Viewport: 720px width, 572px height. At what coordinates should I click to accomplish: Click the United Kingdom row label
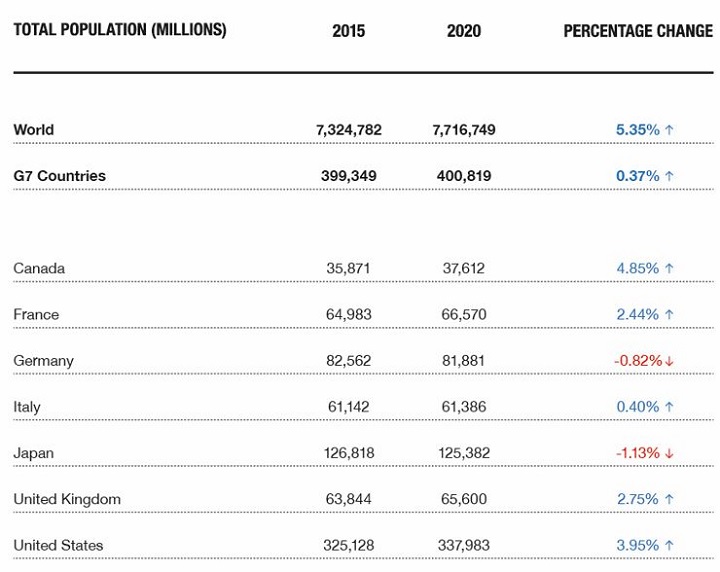click(x=67, y=499)
